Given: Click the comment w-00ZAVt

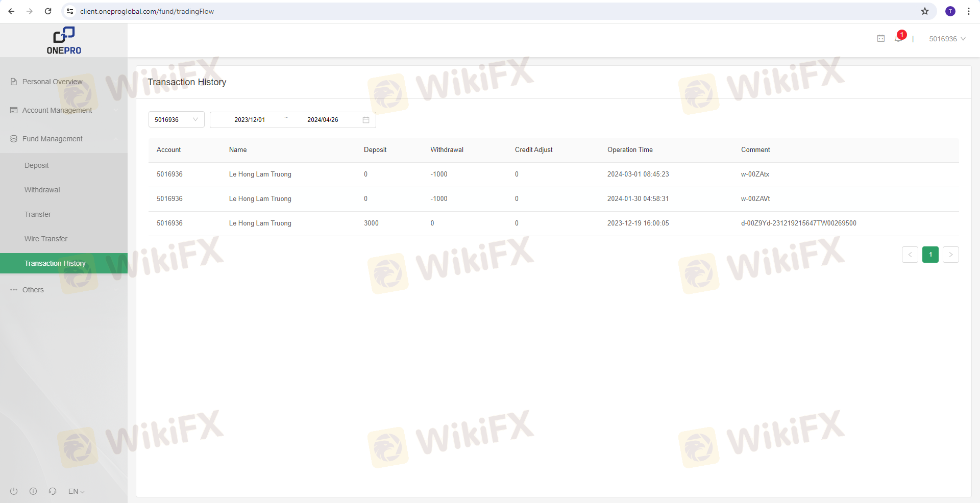Looking at the screenshot, I should (755, 199).
